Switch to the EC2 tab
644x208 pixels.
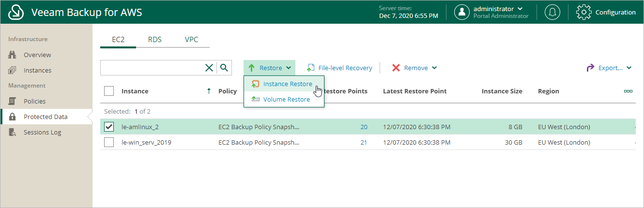[118, 40]
